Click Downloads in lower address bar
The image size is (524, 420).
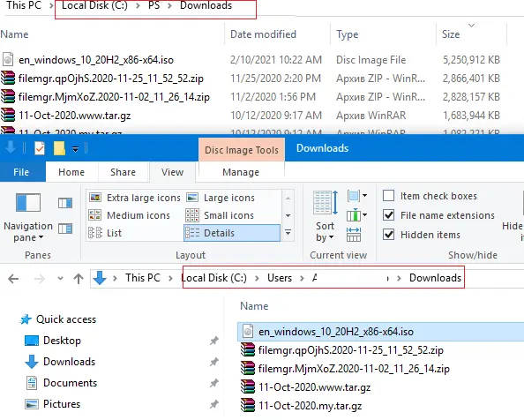pos(436,278)
